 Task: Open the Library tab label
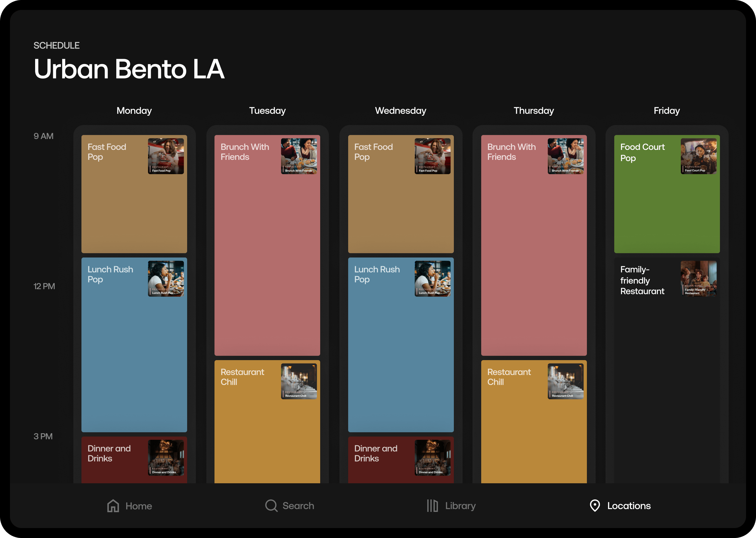pos(460,506)
